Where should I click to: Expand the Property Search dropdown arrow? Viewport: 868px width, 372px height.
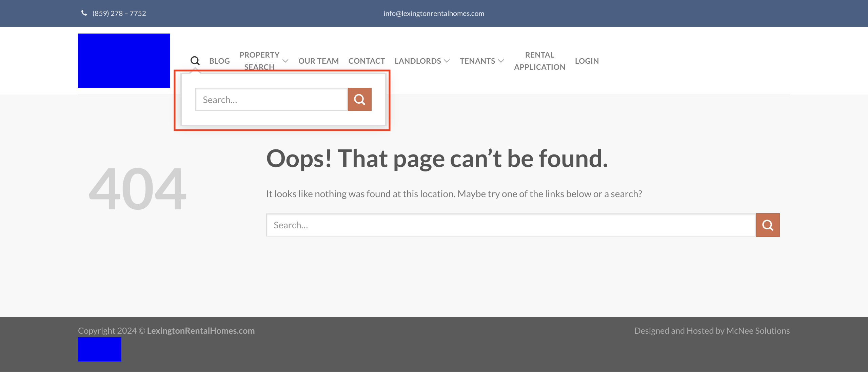click(285, 61)
